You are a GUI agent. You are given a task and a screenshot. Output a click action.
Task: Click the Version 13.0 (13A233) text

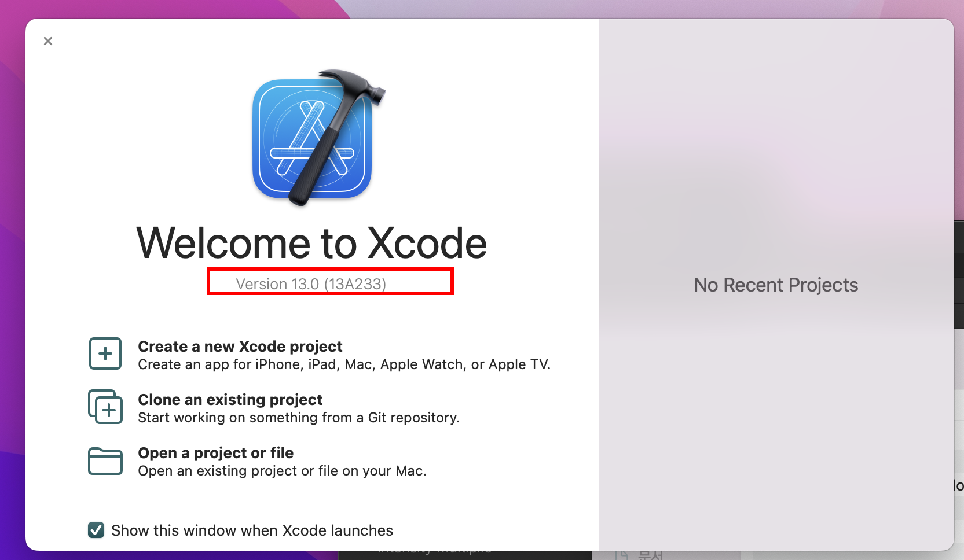tap(311, 284)
